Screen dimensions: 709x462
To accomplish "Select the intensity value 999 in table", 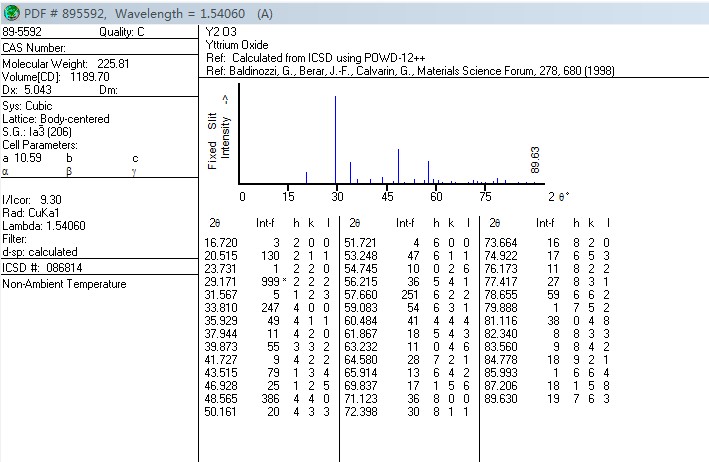I will click(x=270, y=282).
